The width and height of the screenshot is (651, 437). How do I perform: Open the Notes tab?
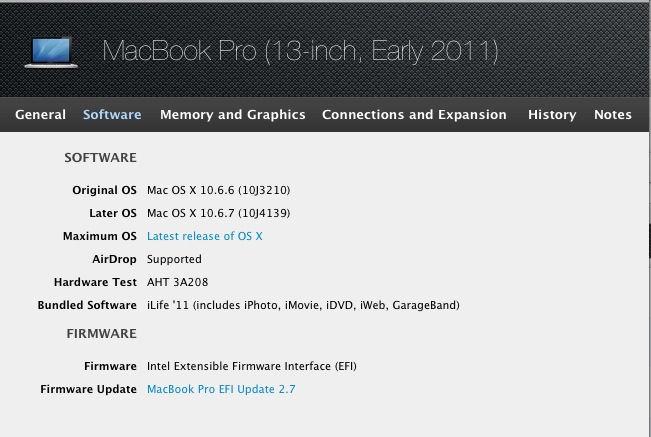(612, 115)
